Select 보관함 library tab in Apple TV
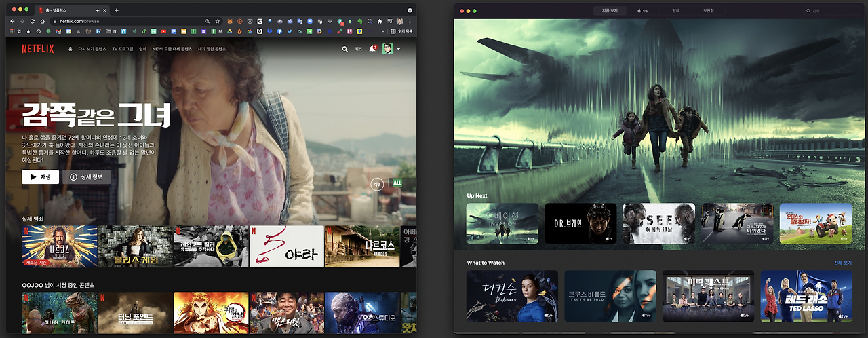The width and height of the screenshot is (868, 338). [x=708, y=11]
